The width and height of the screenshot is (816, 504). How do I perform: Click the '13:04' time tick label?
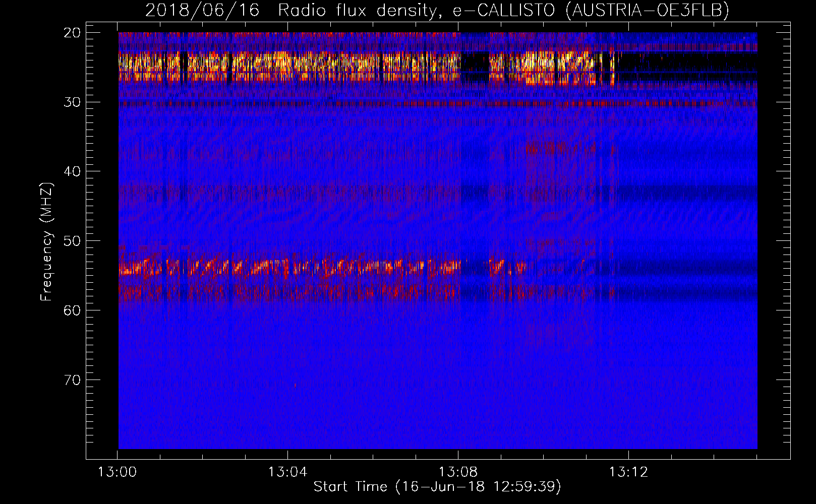[287, 472]
